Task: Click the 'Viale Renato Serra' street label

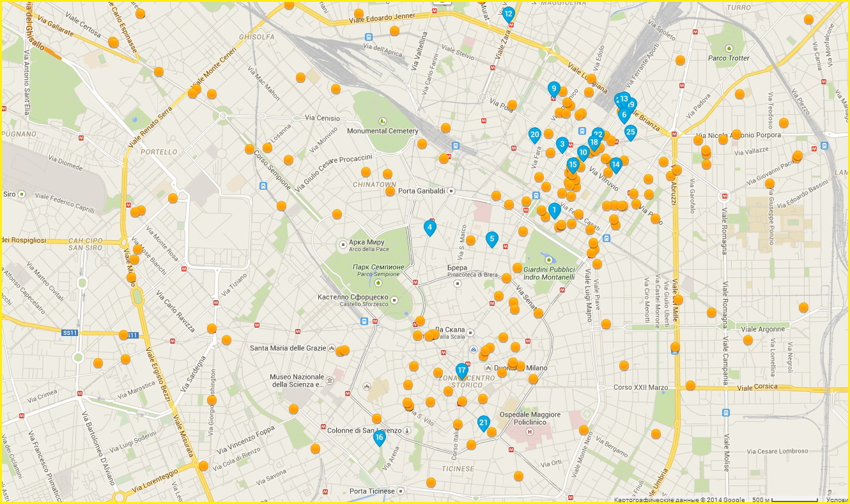Action: 150,127
